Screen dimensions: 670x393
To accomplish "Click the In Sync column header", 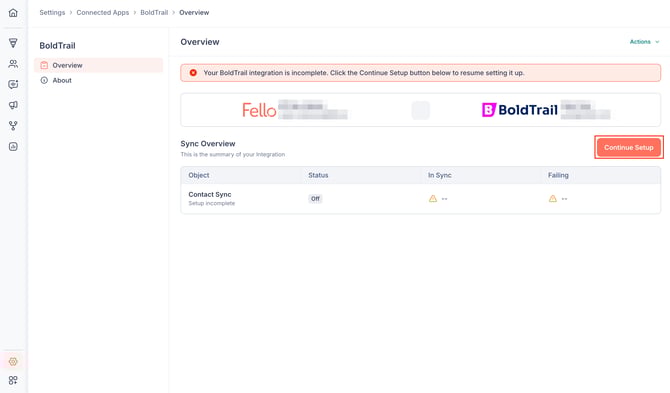I will 440,175.
